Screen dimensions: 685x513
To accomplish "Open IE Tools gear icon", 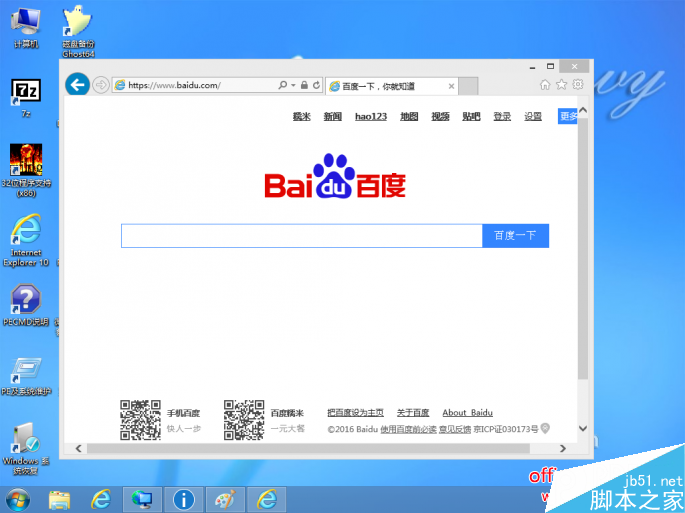I will pos(578,84).
